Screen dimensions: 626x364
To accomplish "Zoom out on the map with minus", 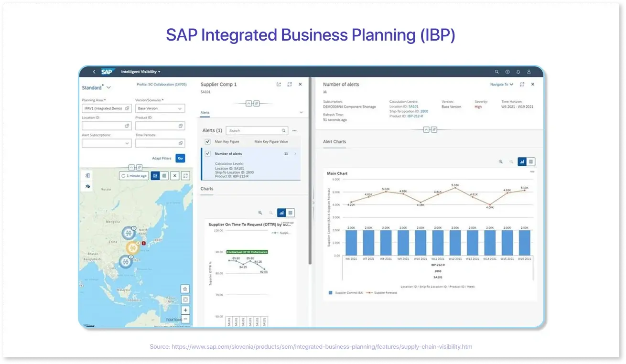I will (185, 319).
